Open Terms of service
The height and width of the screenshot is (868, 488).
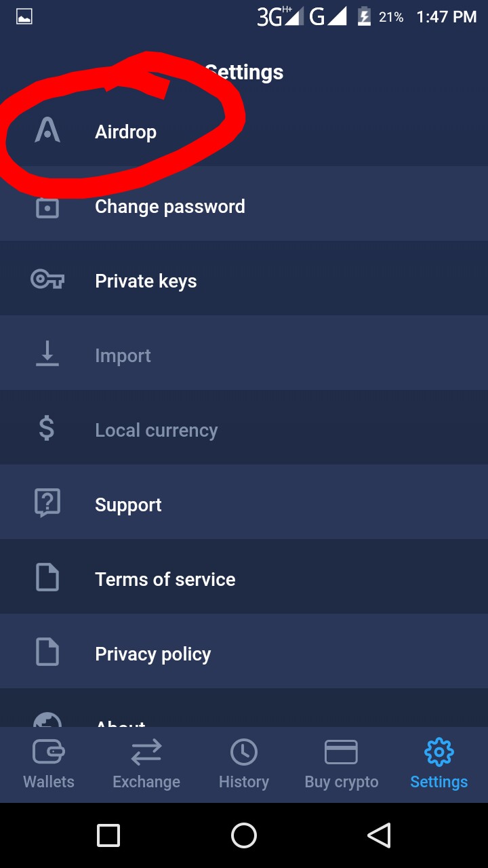(x=165, y=579)
